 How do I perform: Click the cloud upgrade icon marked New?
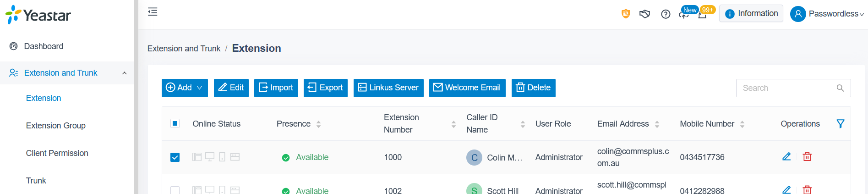coord(684,15)
